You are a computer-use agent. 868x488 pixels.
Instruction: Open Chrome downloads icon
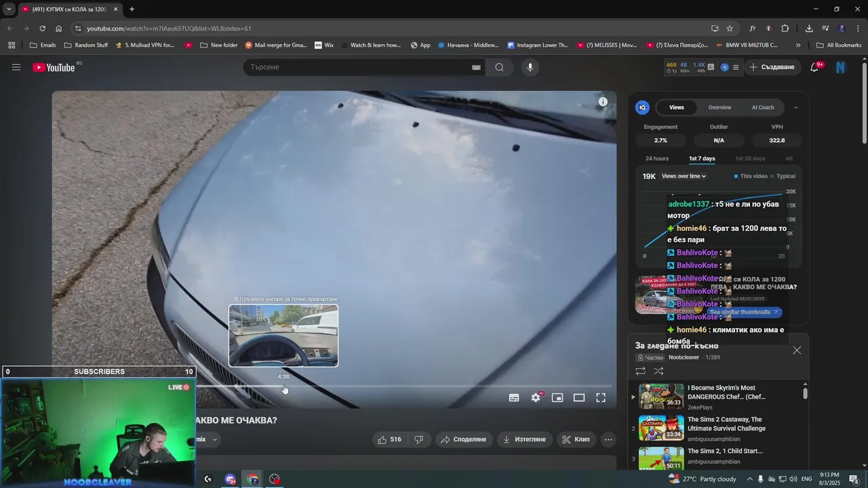pos(809,28)
